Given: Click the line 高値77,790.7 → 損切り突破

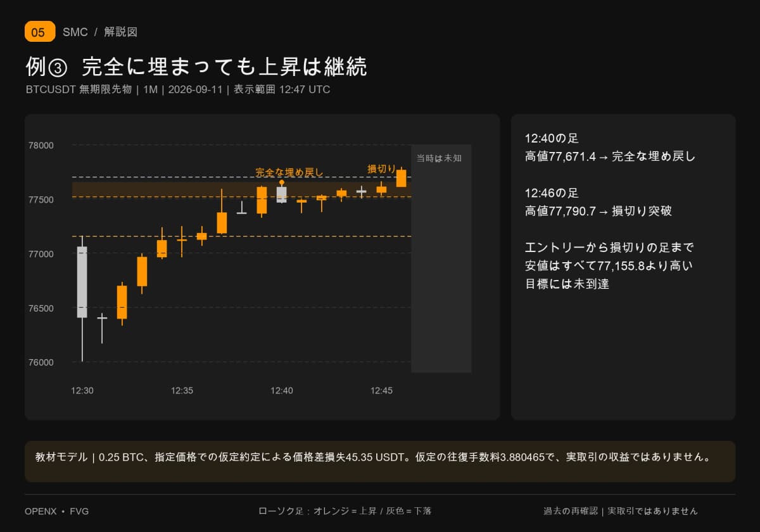Looking at the screenshot, I should [x=598, y=211].
